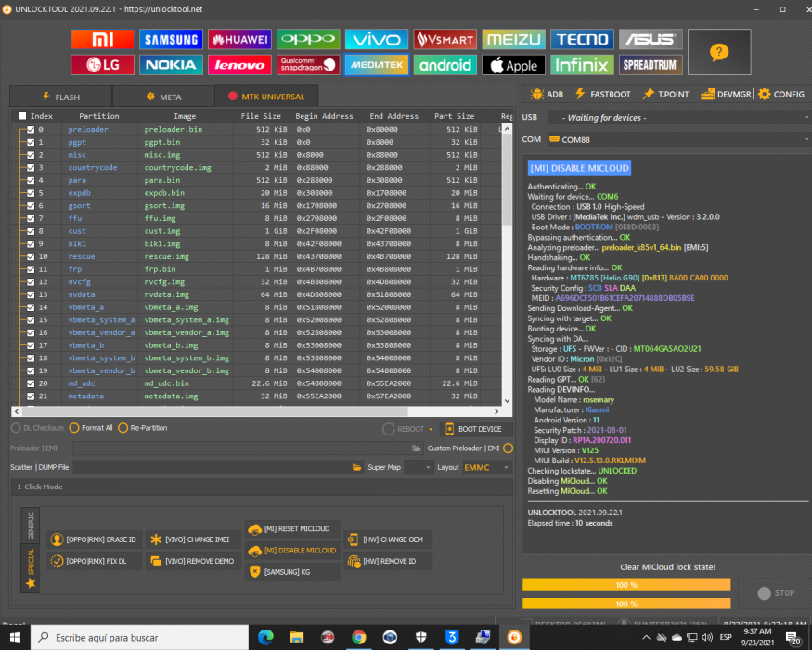The width and height of the screenshot is (812, 650).
Task: Enable the Custom Preloader EMI option
Action: click(508, 448)
